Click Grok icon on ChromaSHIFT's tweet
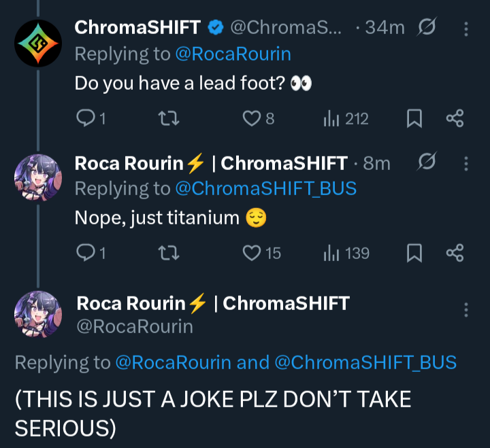490x448 pixels. 428,28
